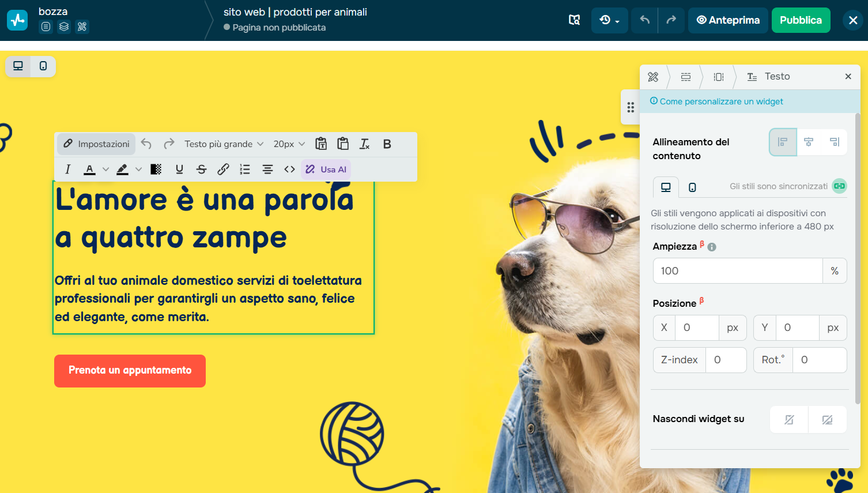Clear text formatting with the Tx icon

364,144
